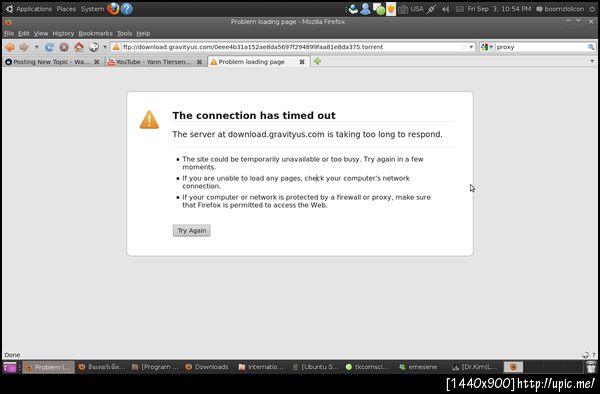Click the show desktop icon in the bottom panel
This screenshot has height=394, width=600.
click(10, 367)
